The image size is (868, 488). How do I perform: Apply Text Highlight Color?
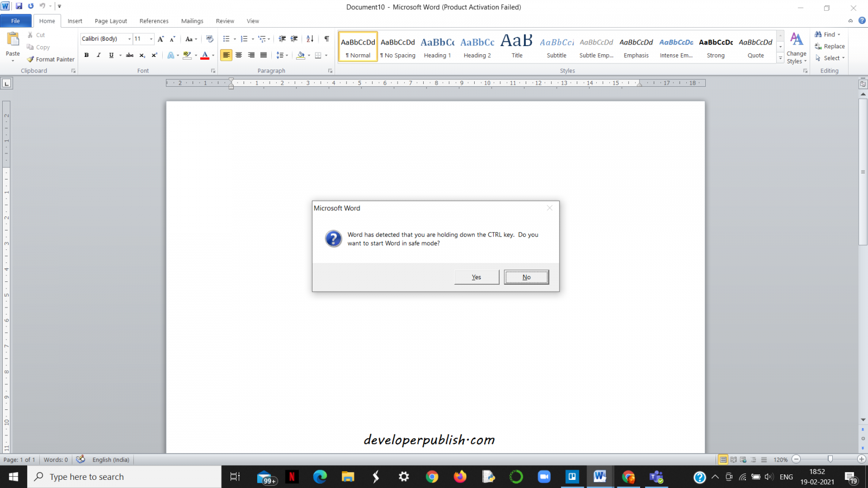pyautogui.click(x=187, y=55)
